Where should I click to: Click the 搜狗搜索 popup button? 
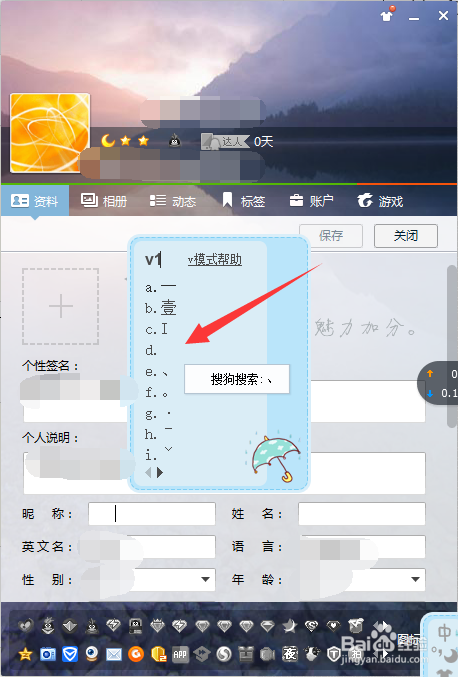237,379
